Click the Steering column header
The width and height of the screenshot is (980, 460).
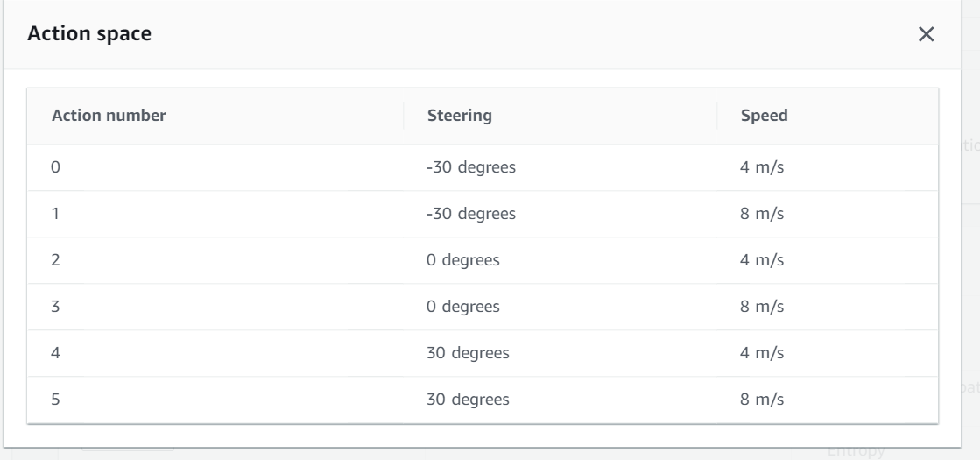[x=460, y=115]
